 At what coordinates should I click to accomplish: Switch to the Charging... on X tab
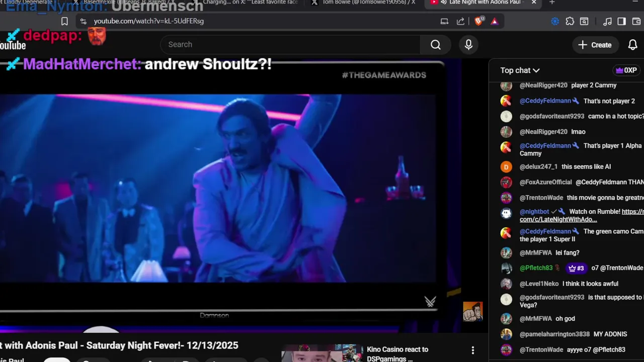click(247, 3)
